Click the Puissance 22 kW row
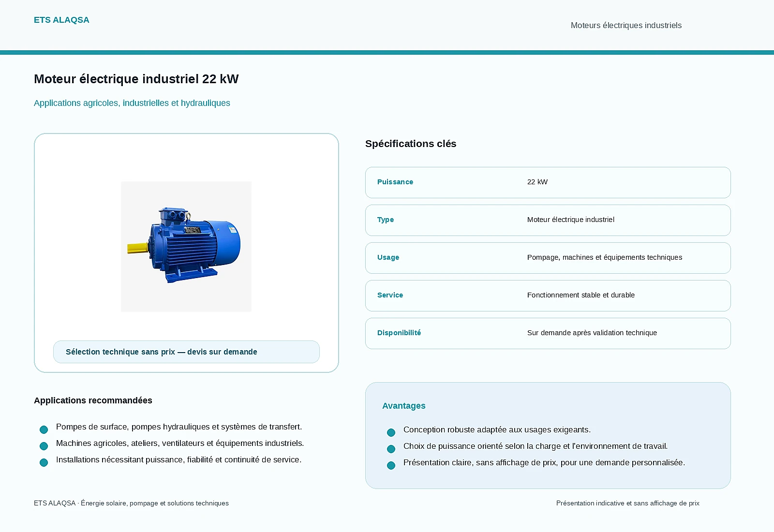This screenshot has width=774, height=532. click(x=548, y=182)
